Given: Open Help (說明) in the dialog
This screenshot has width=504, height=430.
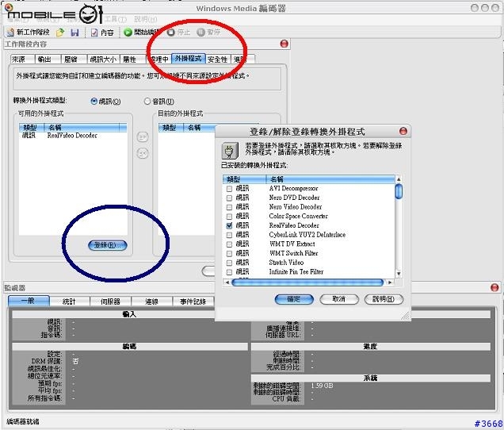Looking at the screenshot, I should [384, 299].
